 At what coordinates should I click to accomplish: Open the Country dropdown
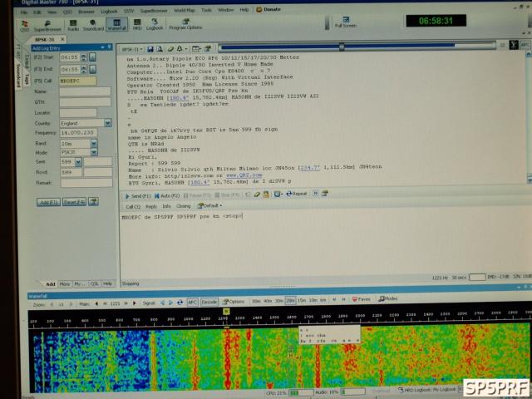pyautogui.click(x=108, y=123)
